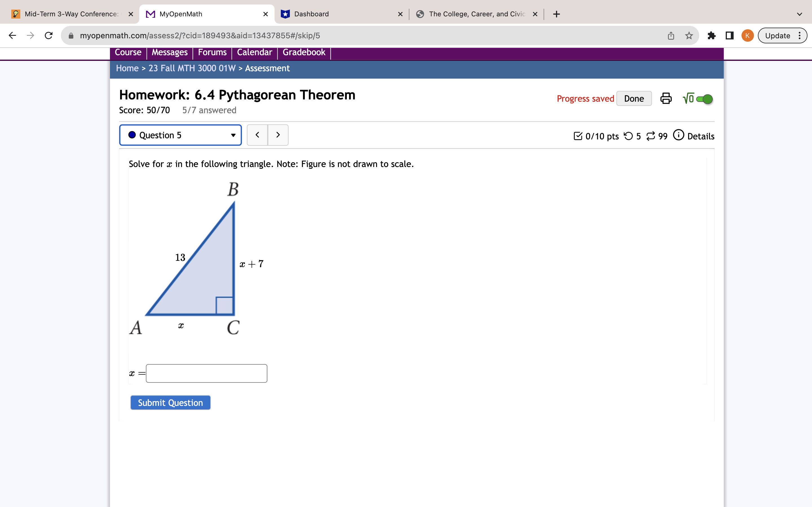812x507 pixels.
Task: Open the Details info icon
Action: pyautogui.click(x=678, y=135)
